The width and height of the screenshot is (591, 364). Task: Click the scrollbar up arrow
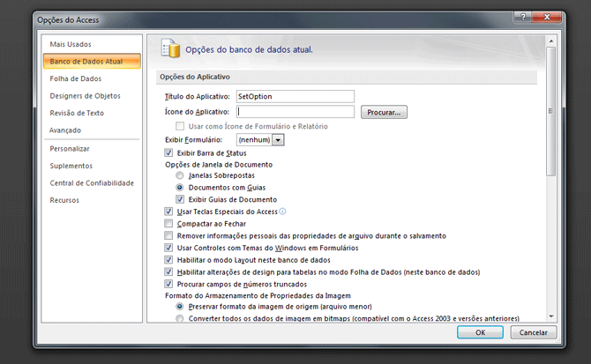551,41
